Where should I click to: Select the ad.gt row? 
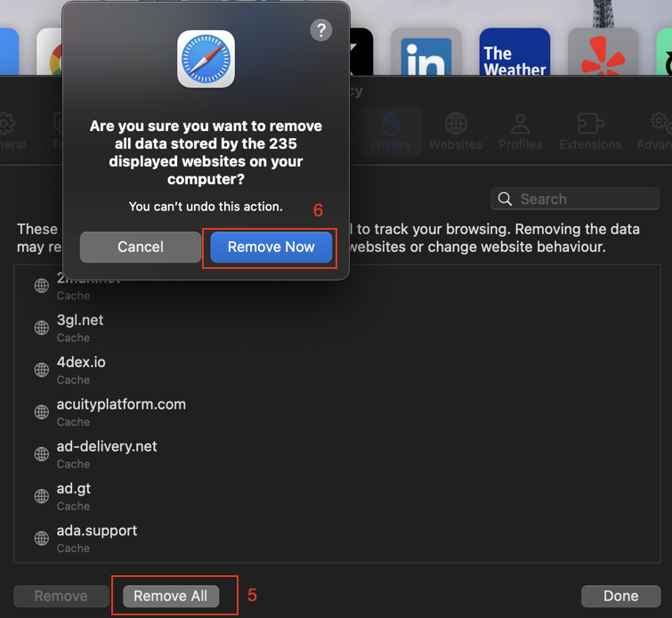click(x=336, y=496)
